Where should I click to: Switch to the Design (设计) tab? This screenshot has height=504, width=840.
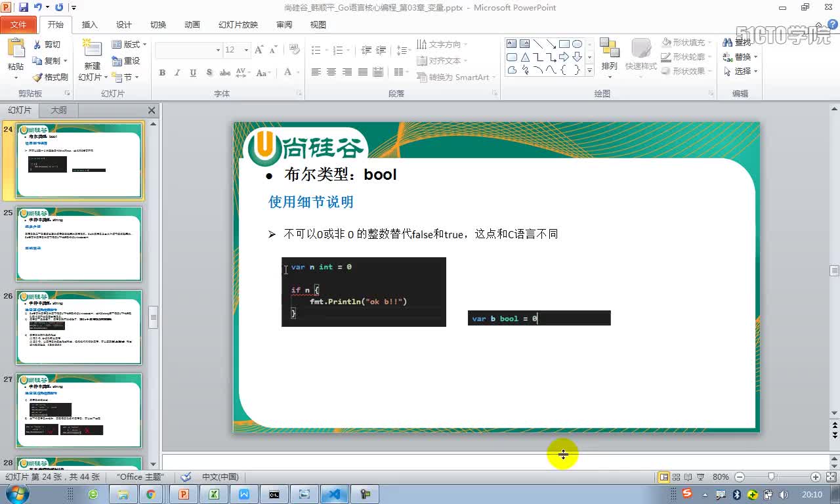pyautogui.click(x=123, y=25)
